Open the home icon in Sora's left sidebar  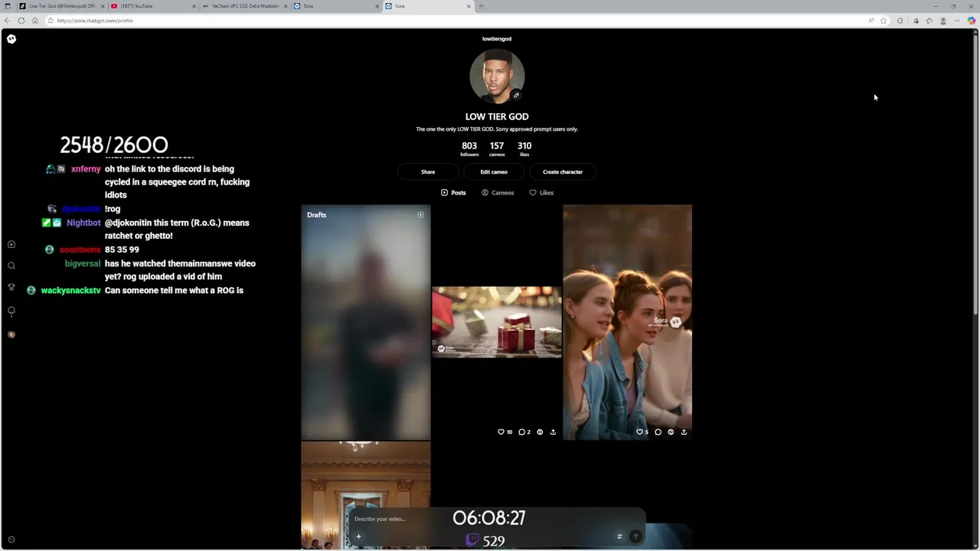pos(11,244)
